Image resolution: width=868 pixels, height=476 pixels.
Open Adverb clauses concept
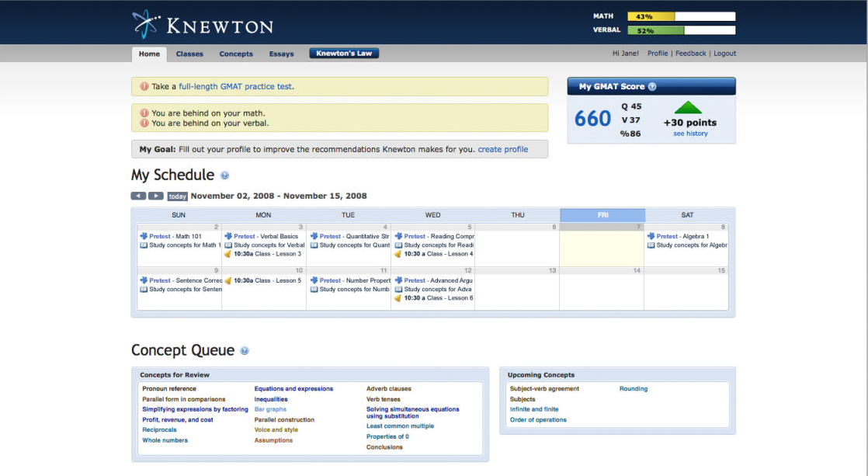point(389,388)
